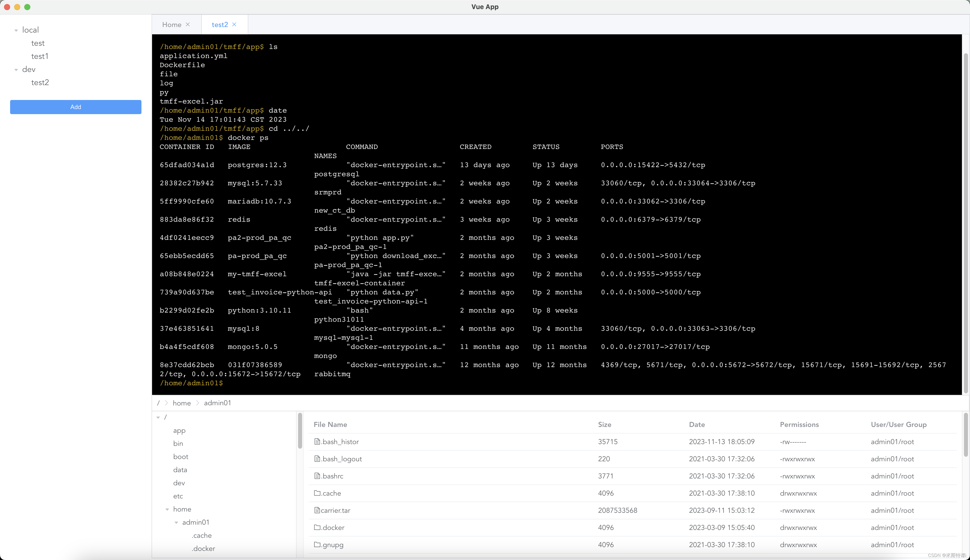Select the etc folder in the file tree

[178, 496]
